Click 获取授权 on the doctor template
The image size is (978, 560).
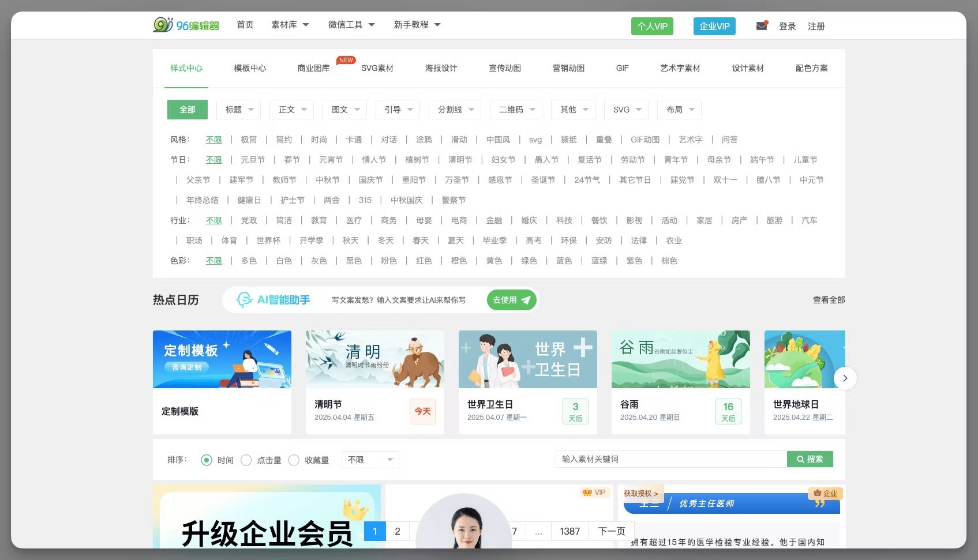pyautogui.click(x=640, y=494)
